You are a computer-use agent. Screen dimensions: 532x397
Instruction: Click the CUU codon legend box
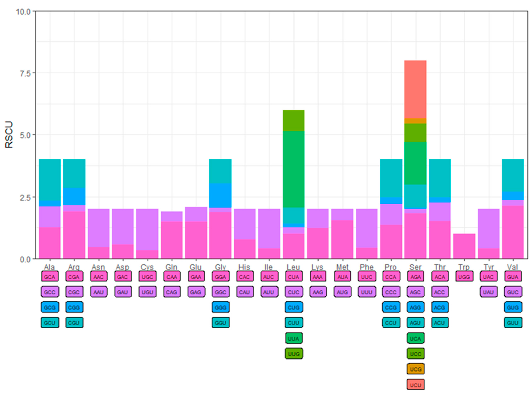pyautogui.click(x=294, y=323)
